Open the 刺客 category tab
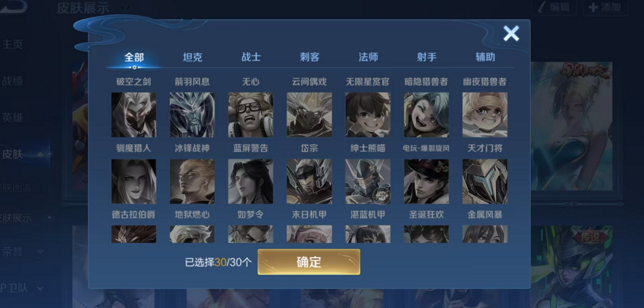Screen dimensions: 644x308 309,57
